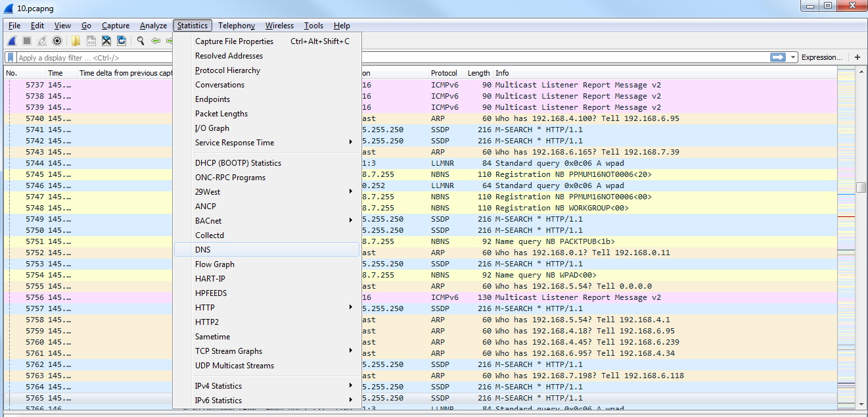This screenshot has width=868, height=417.
Task: Click the Expression... button
Action: [x=821, y=57]
